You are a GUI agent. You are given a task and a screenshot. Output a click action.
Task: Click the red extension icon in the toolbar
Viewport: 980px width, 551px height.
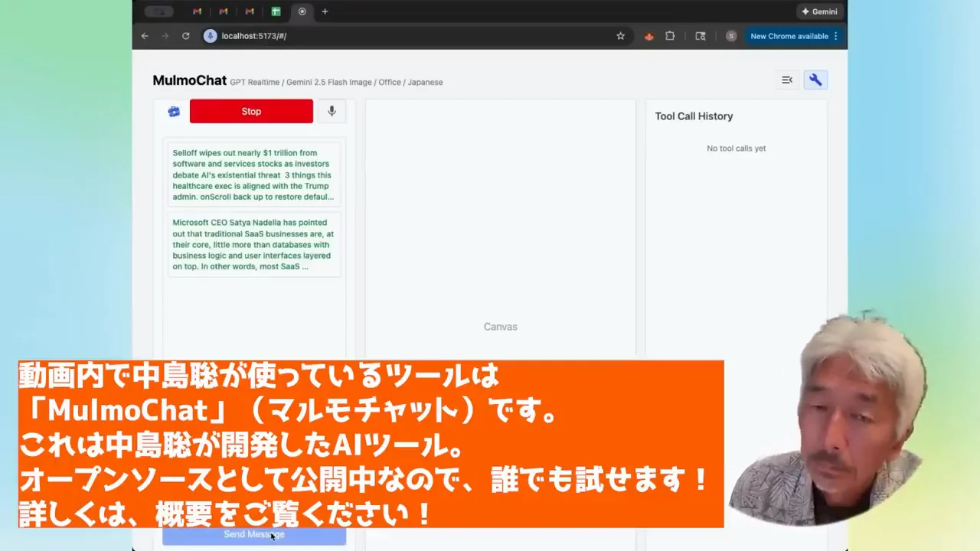point(649,36)
